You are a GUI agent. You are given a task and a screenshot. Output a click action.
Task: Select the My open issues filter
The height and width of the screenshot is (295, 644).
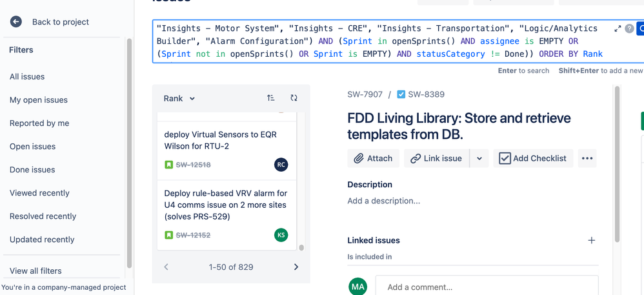[x=39, y=100]
